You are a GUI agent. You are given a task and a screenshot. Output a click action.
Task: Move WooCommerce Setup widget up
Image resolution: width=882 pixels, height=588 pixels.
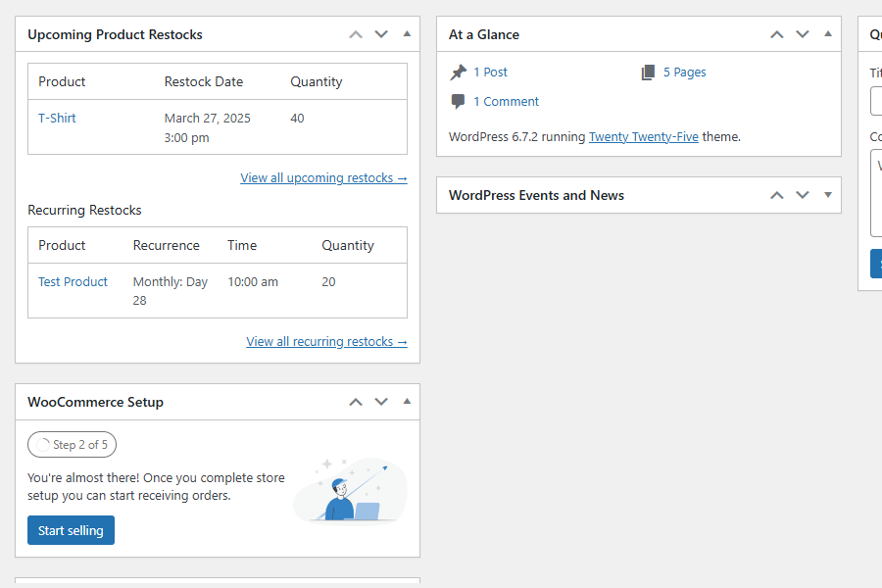[x=356, y=402]
